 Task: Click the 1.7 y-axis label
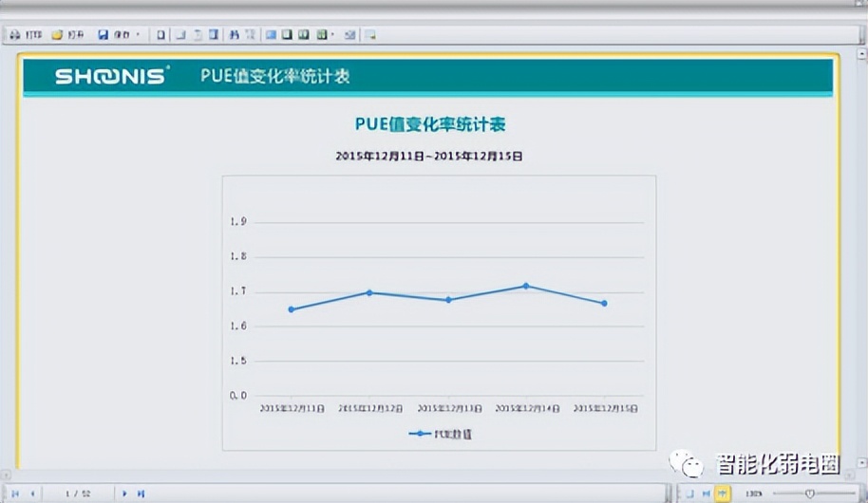pyautogui.click(x=238, y=291)
